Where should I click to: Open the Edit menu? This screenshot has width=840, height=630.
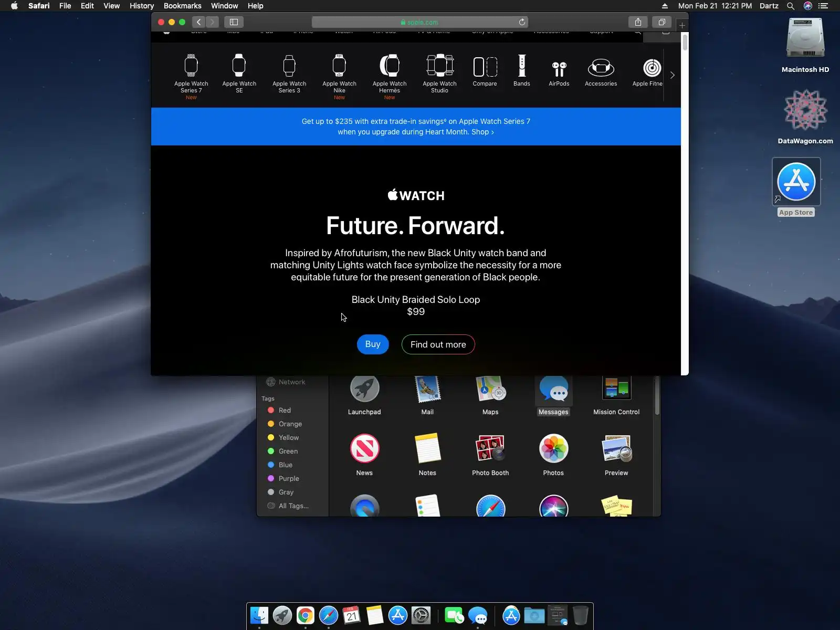pos(87,6)
